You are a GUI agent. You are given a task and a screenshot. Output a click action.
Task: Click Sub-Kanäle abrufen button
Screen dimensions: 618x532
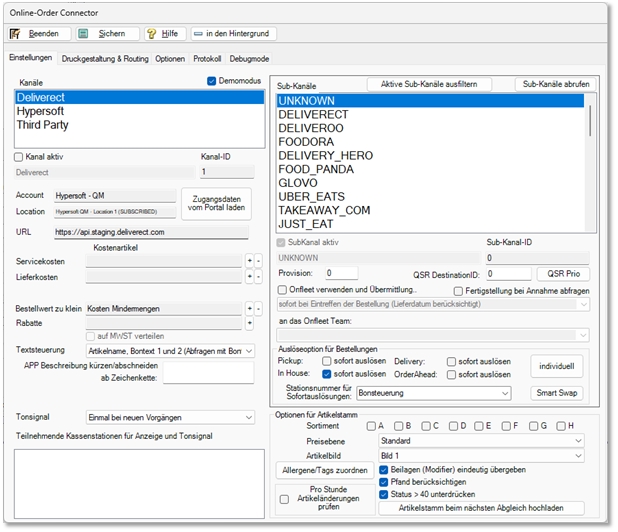[x=556, y=84]
